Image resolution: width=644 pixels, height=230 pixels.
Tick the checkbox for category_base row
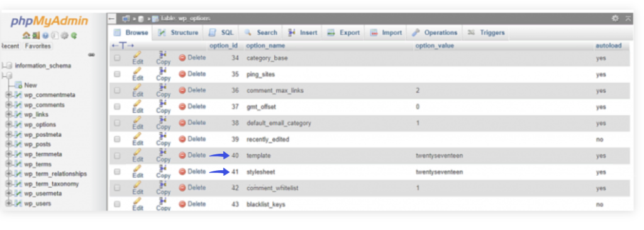(x=117, y=58)
